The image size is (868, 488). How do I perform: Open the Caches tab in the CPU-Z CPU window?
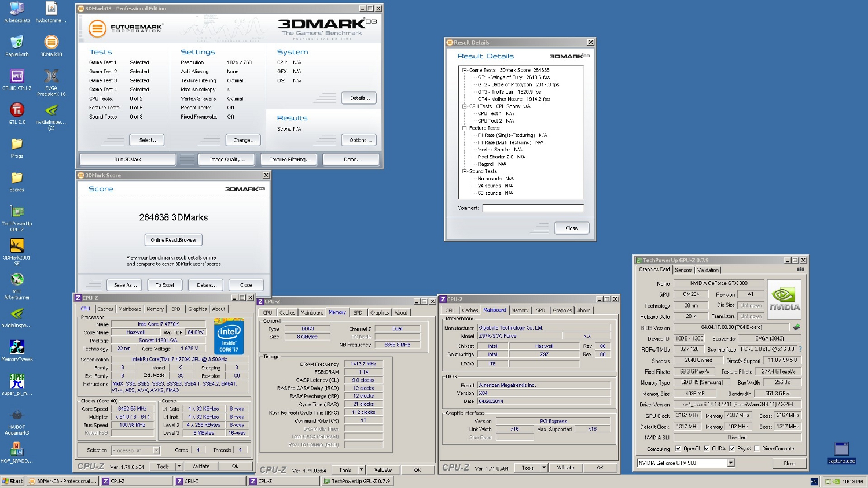[x=105, y=309]
